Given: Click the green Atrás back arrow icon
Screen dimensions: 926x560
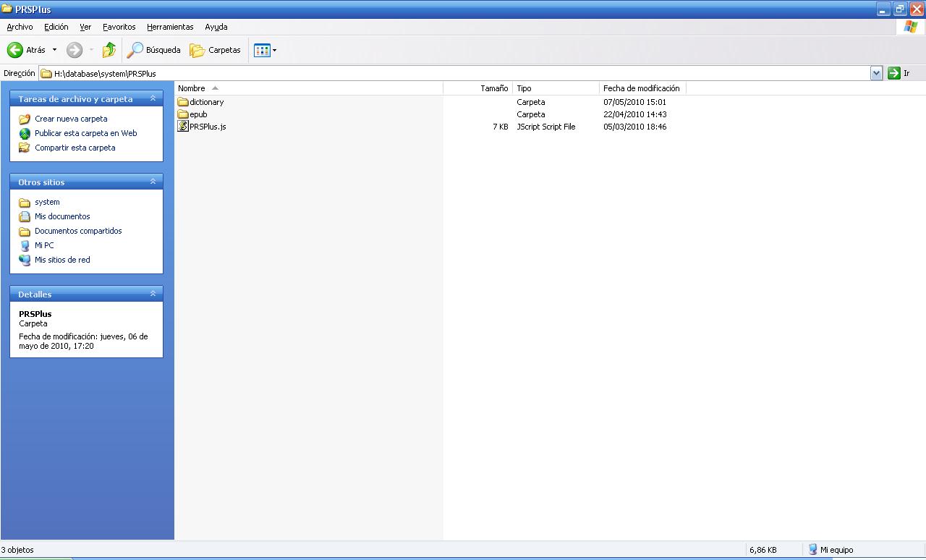Looking at the screenshot, I should point(15,50).
